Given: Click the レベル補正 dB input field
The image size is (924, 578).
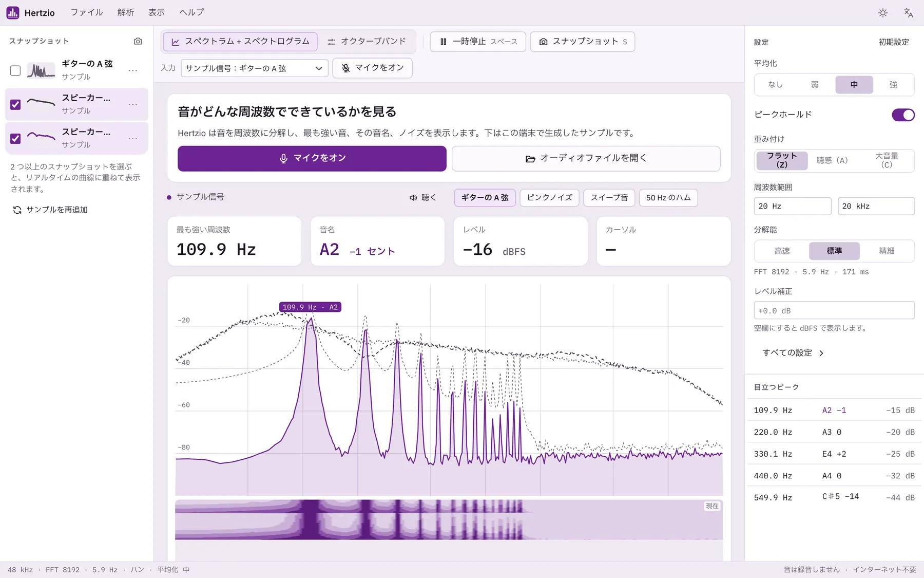Looking at the screenshot, I should click(834, 310).
